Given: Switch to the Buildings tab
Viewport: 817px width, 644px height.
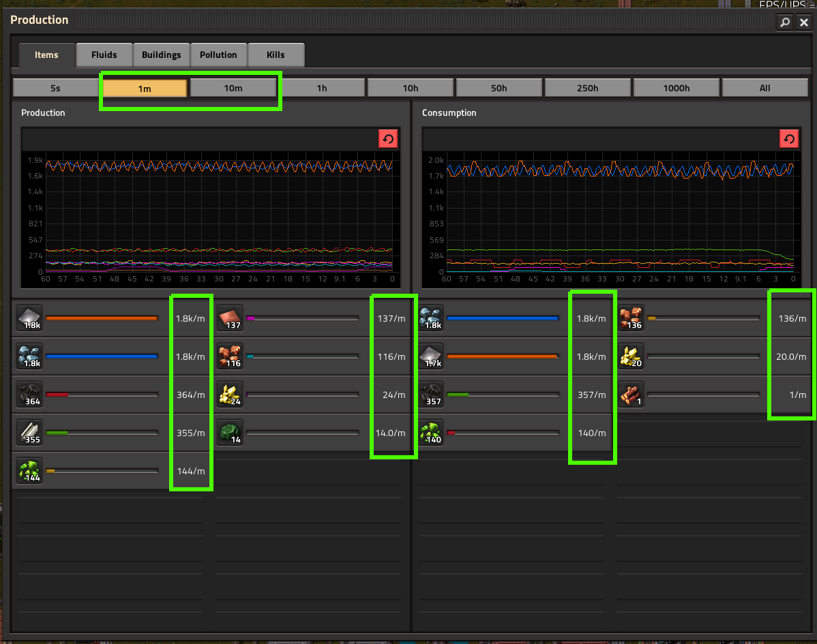Looking at the screenshot, I should click(162, 55).
